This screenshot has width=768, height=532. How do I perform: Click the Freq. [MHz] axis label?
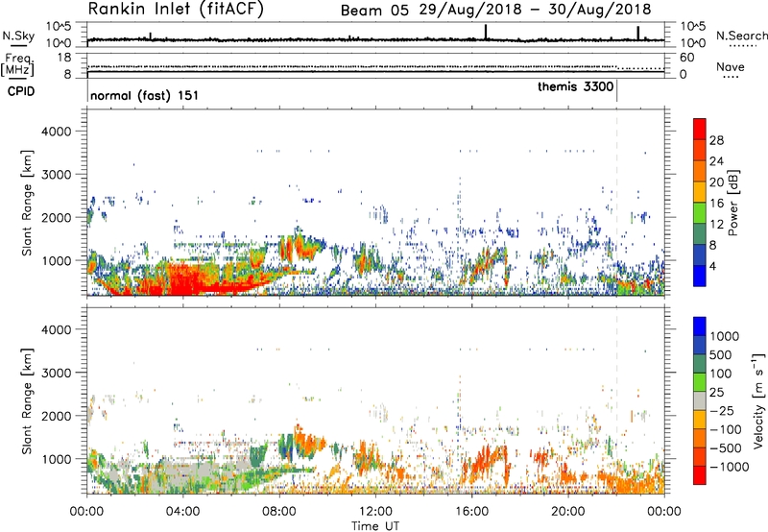17,64
